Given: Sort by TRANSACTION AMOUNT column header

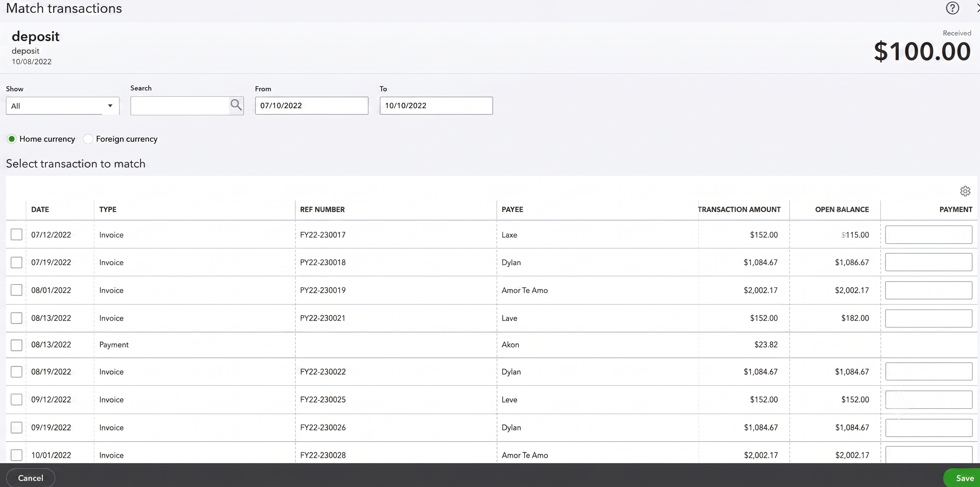Looking at the screenshot, I should click(x=739, y=209).
